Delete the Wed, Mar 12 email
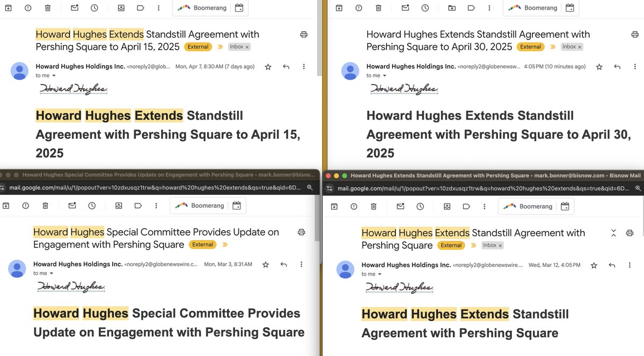Image resolution: width=644 pixels, height=356 pixels. tap(374, 206)
